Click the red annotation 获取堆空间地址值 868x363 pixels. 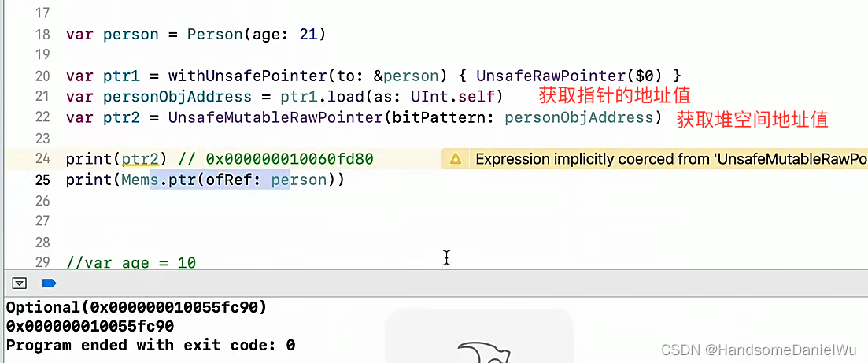(752, 120)
